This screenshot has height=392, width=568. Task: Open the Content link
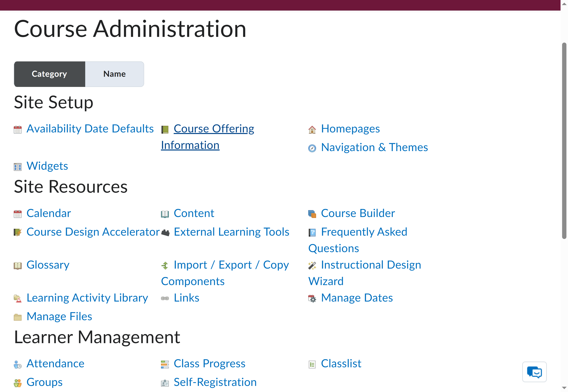(194, 213)
